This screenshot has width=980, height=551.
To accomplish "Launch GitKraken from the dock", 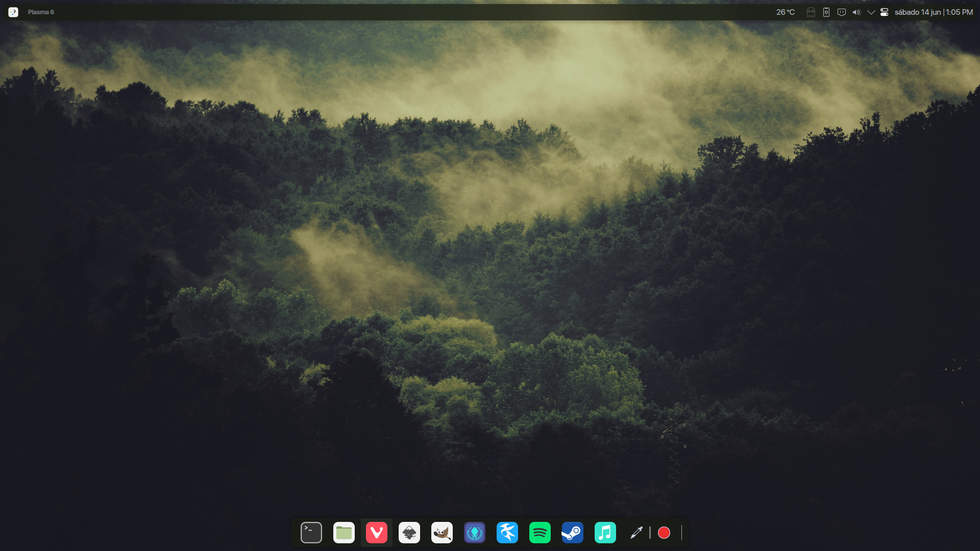I will tap(475, 533).
